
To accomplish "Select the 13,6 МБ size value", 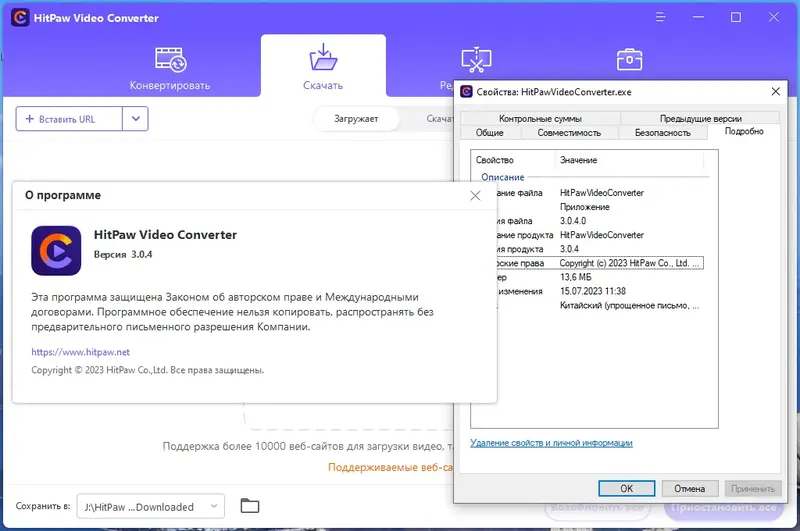I will [576, 277].
